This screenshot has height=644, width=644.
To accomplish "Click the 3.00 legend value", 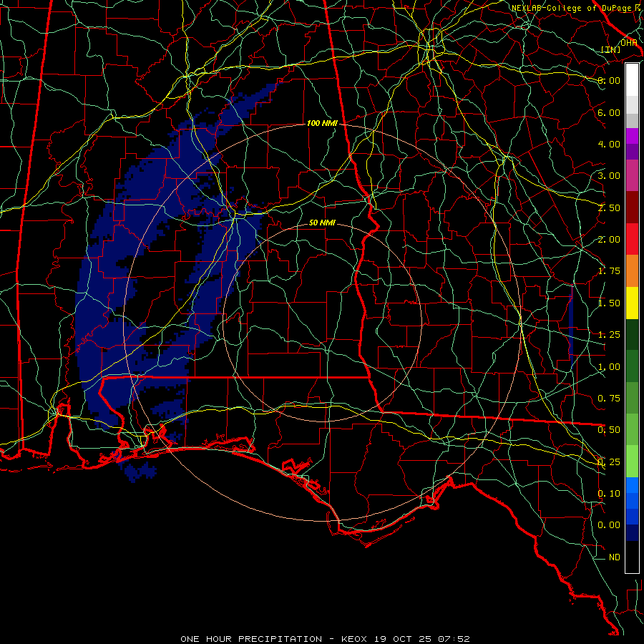I will (x=609, y=176).
